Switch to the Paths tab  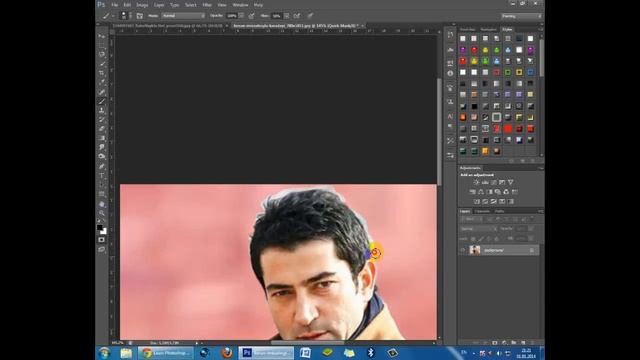[x=500, y=211]
